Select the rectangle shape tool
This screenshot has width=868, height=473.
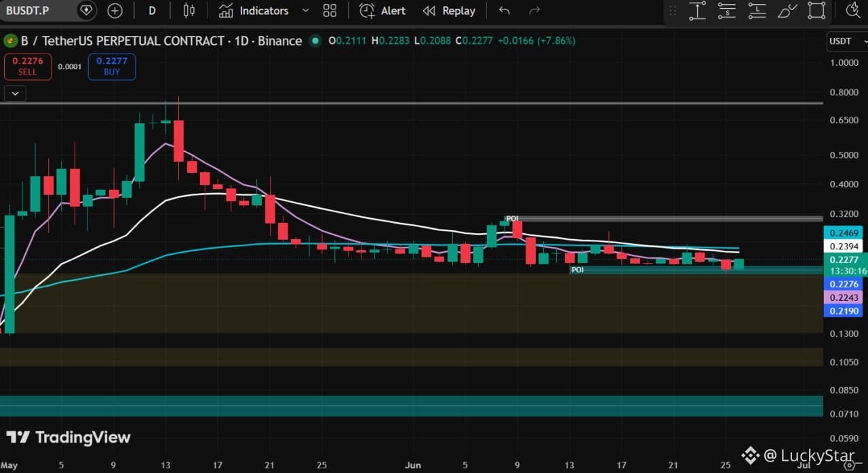(x=816, y=10)
